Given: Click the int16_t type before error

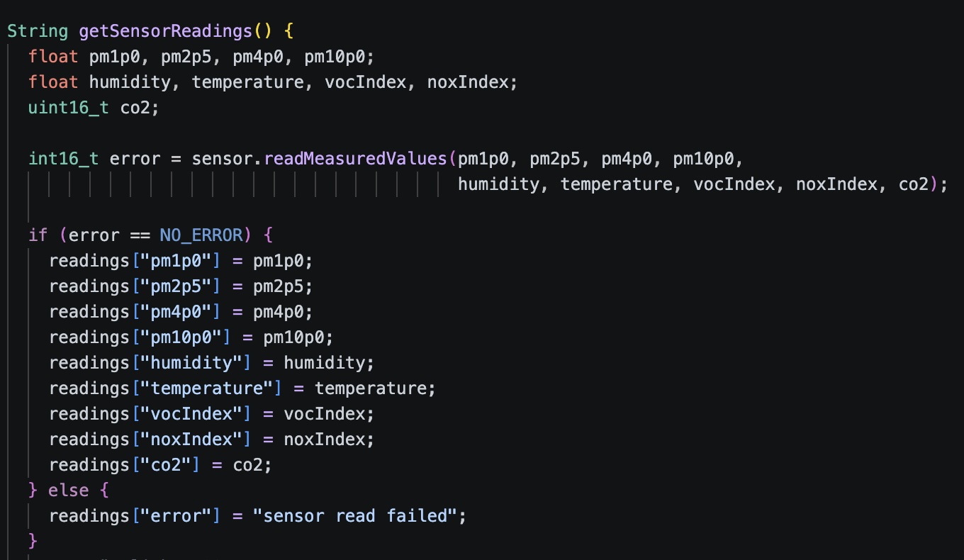Looking at the screenshot, I should point(64,159).
